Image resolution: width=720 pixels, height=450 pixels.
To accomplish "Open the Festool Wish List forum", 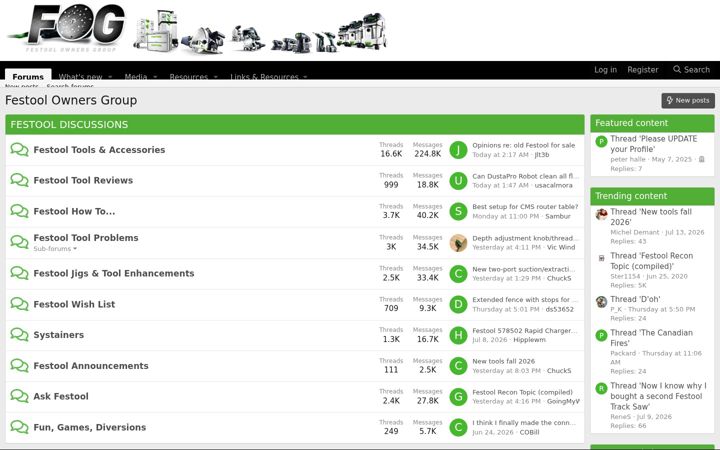I will pos(74,304).
